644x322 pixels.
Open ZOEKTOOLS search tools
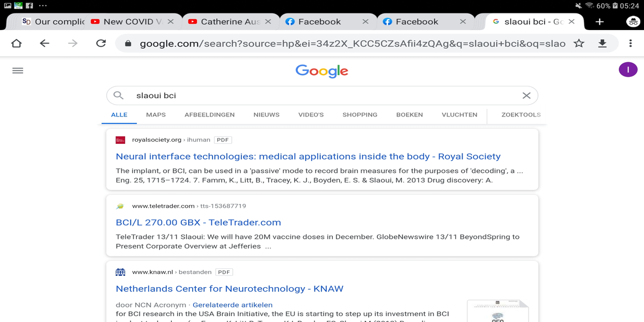(x=521, y=114)
